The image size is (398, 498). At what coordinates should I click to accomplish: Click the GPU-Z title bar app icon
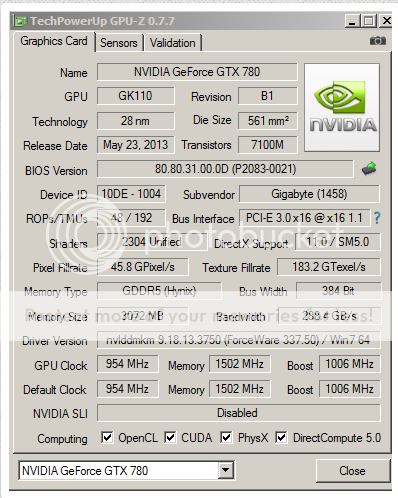coord(20,21)
